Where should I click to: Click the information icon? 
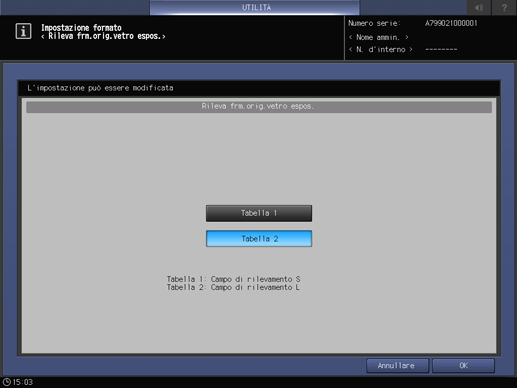(23, 31)
